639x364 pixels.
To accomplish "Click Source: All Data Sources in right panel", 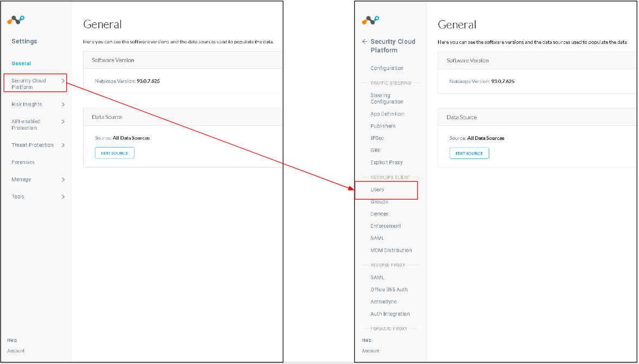I will point(477,138).
